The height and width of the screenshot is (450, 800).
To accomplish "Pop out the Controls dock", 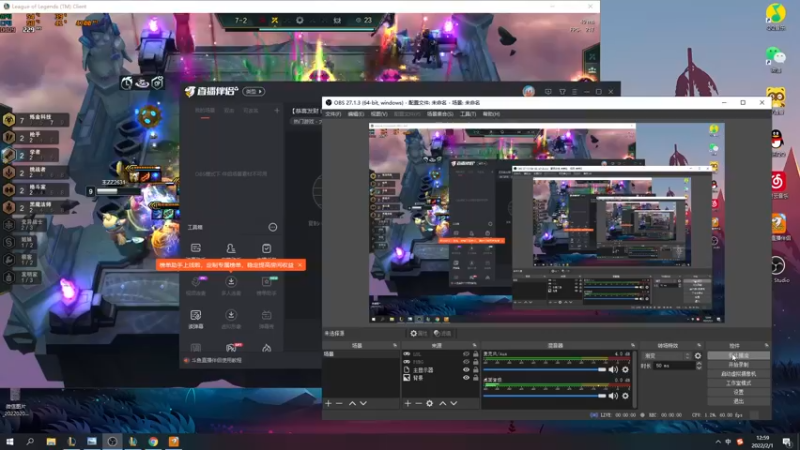I will click(766, 345).
